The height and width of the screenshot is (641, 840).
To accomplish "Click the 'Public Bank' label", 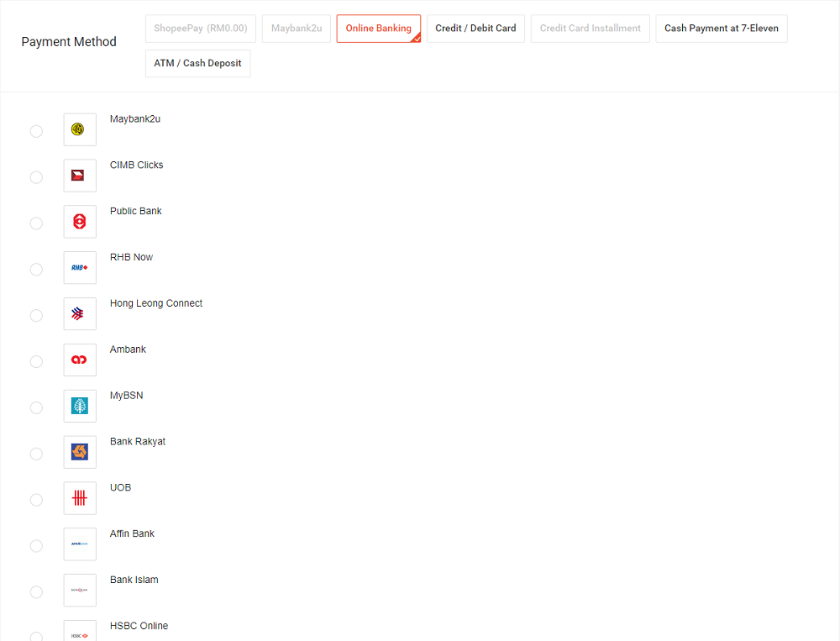I will point(135,211).
